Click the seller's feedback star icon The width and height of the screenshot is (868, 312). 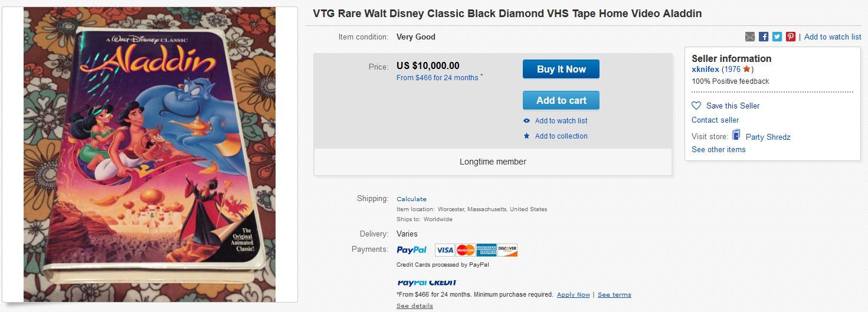tap(746, 69)
